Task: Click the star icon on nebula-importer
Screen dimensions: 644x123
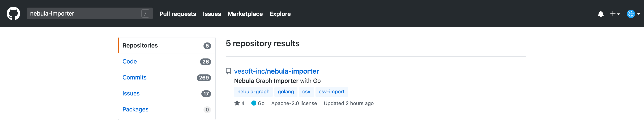Action: tap(237, 103)
